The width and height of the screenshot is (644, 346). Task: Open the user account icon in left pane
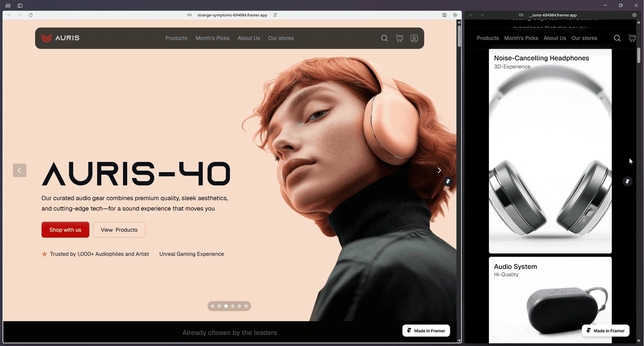pos(414,38)
